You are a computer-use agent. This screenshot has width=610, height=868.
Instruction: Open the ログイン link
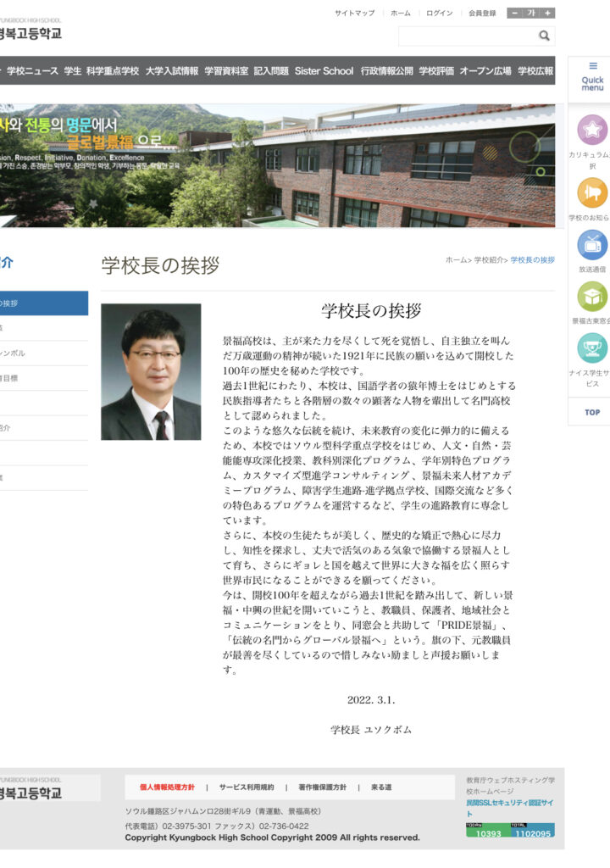440,14
